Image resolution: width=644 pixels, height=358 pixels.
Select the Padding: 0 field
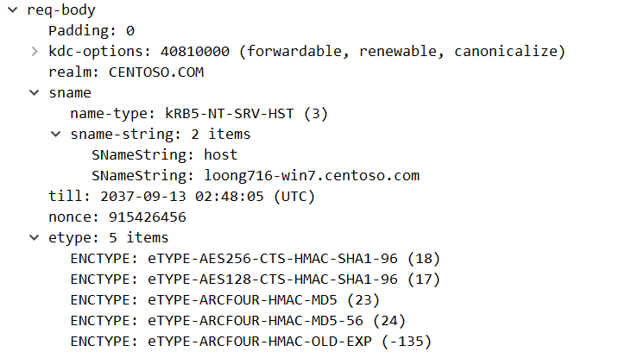91,31
